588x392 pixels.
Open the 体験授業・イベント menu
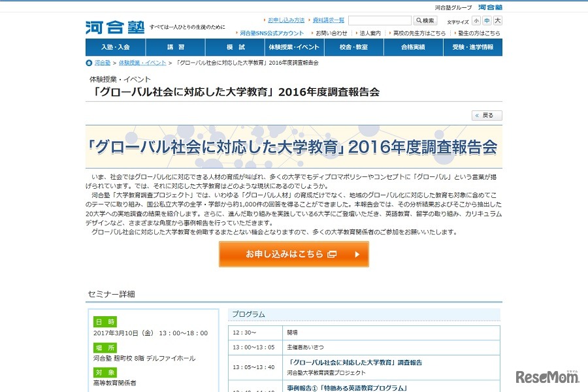point(295,47)
